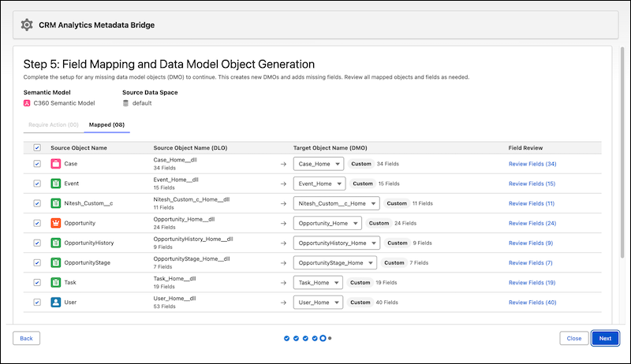Image resolution: width=631 pixels, height=364 pixels.
Task: Uncheck the Case row checkbox
Action: point(37,164)
